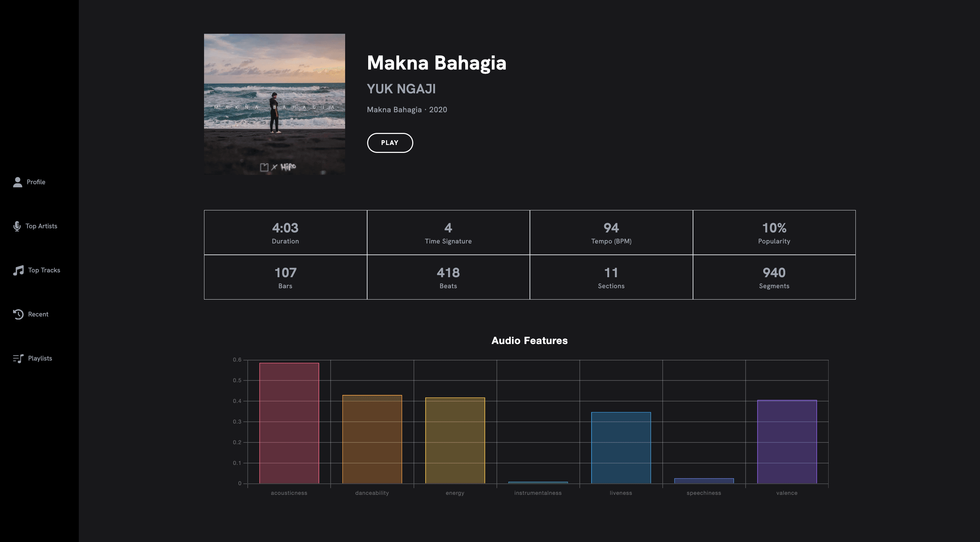Click the Makna Bahagia album cover
This screenshot has height=542, width=980.
[274, 104]
